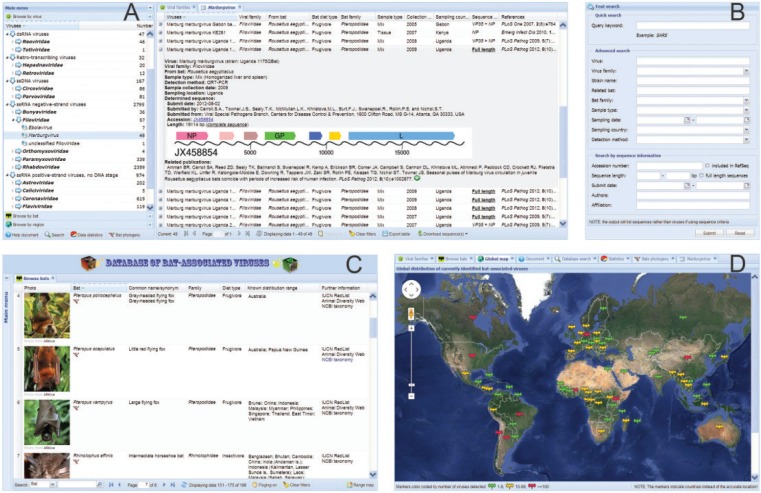Image resolution: width=761 pixels, height=493 pixels.
Task: Open the Bat family dropdown
Action: click(746, 100)
